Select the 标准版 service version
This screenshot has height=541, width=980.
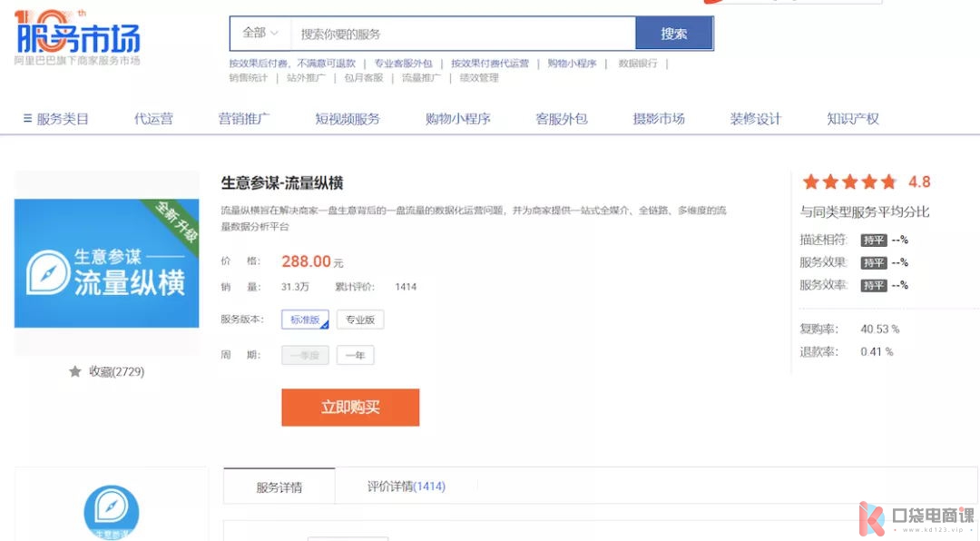coord(305,320)
